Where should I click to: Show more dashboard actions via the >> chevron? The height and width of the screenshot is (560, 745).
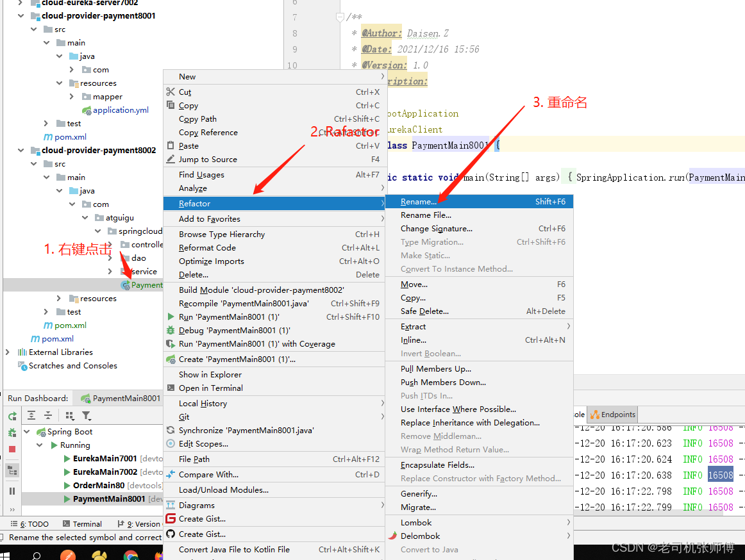[x=12, y=509]
